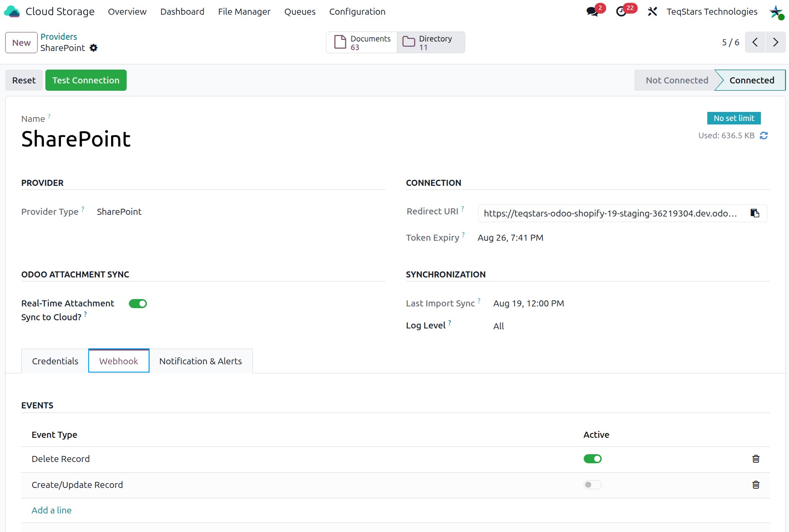The height and width of the screenshot is (532, 789).
Task: Switch to Notification & Alerts tab
Action: 201,361
